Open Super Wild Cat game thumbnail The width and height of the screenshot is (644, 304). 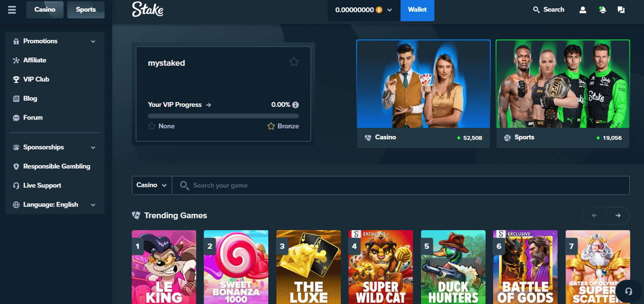(x=381, y=267)
